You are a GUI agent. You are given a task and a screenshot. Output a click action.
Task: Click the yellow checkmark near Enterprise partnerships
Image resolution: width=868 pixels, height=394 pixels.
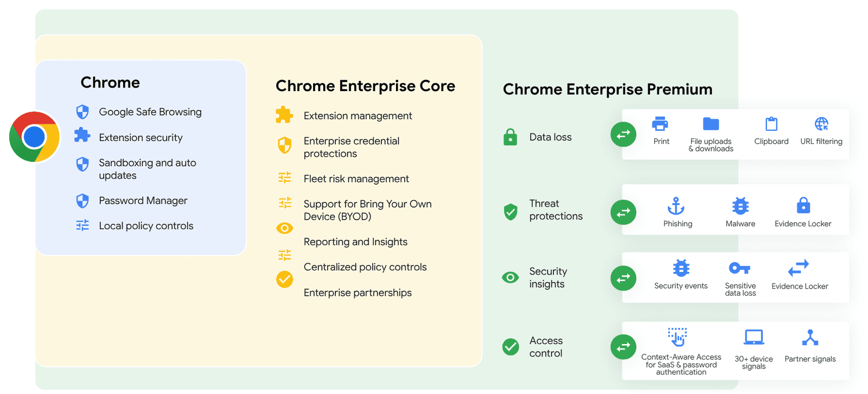285,279
